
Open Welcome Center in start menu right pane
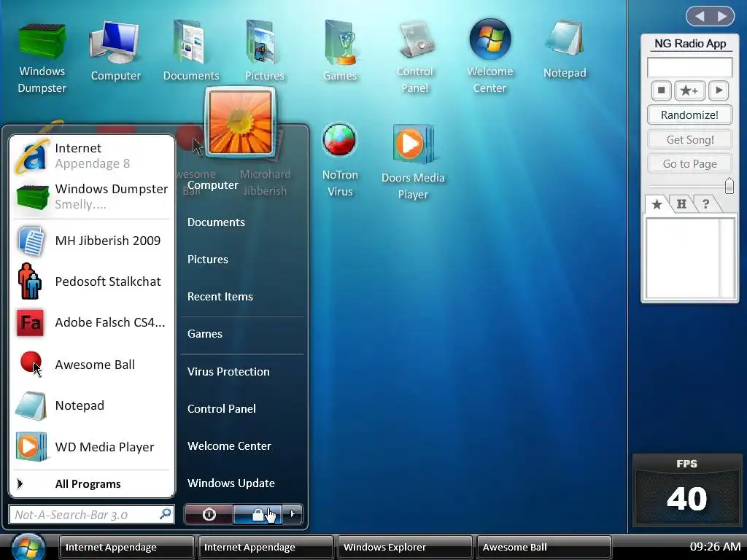click(x=229, y=446)
